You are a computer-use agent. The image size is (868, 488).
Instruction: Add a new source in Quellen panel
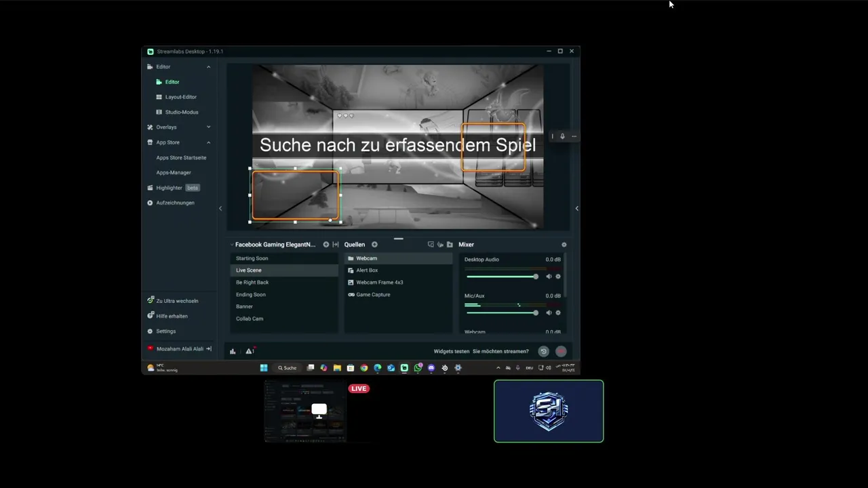[x=374, y=245]
